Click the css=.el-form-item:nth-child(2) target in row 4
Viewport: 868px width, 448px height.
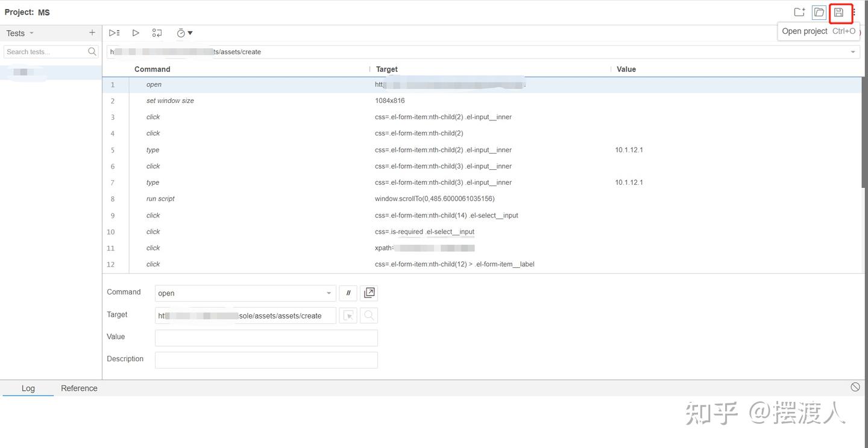coord(419,134)
